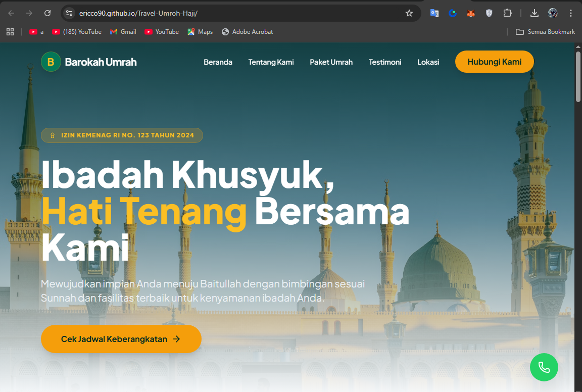Click the Hubungi Kami button
The height and width of the screenshot is (392, 582).
pyautogui.click(x=494, y=62)
